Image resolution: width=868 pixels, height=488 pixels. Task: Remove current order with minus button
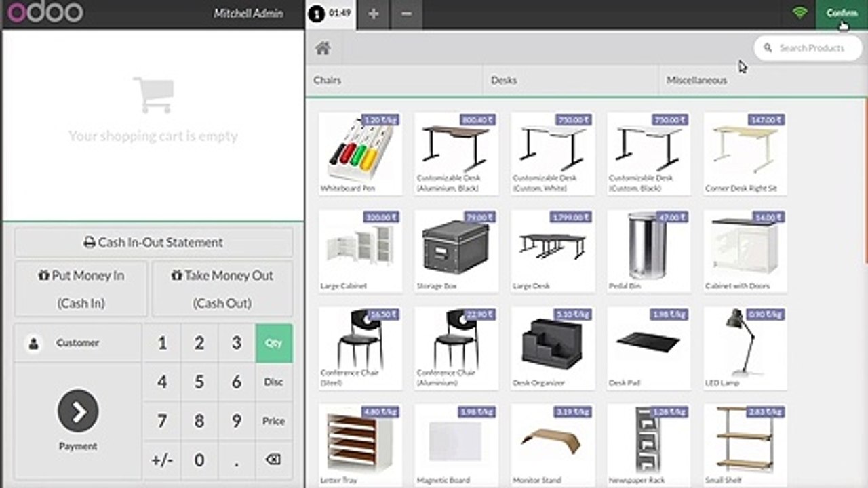(x=406, y=14)
